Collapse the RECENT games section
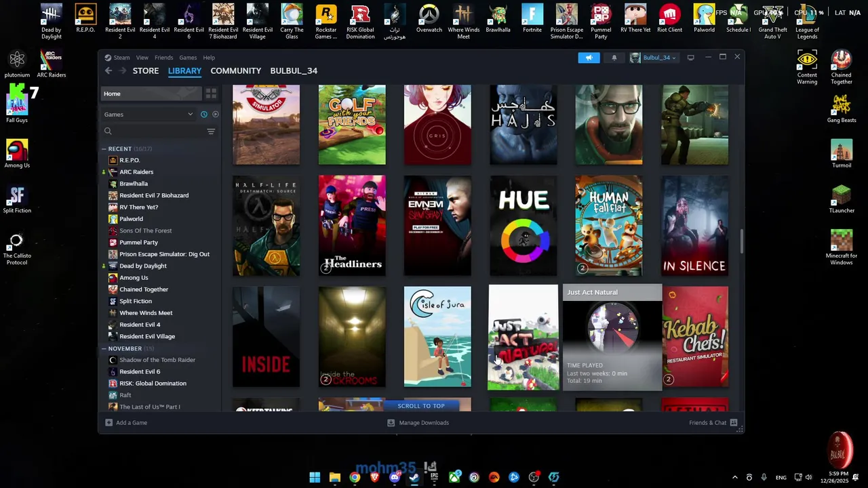 (104, 148)
